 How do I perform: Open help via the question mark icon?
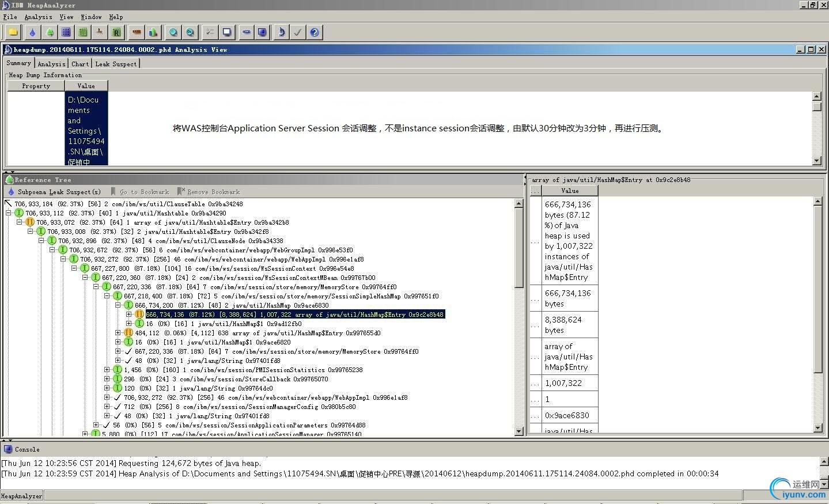click(x=314, y=32)
